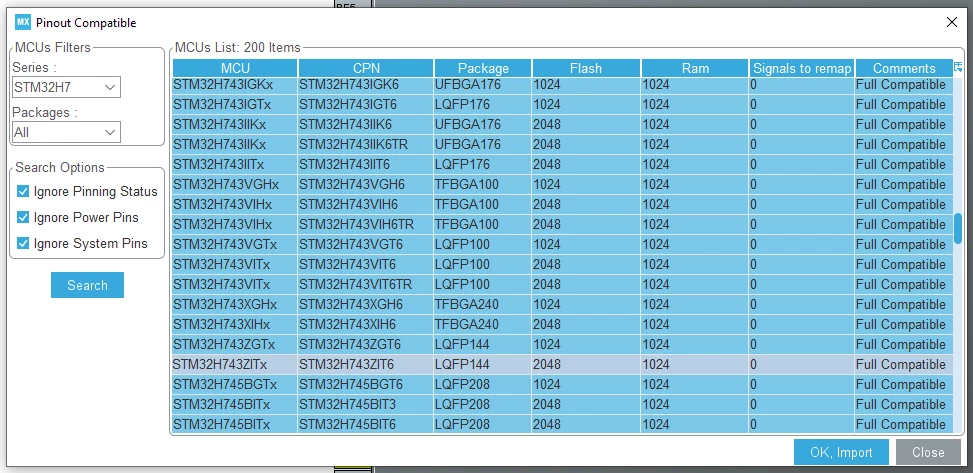Toggle Ignore Power Pins checkbox
Image resolution: width=973 pixels, height=473 pixels.
coord(23,217)
